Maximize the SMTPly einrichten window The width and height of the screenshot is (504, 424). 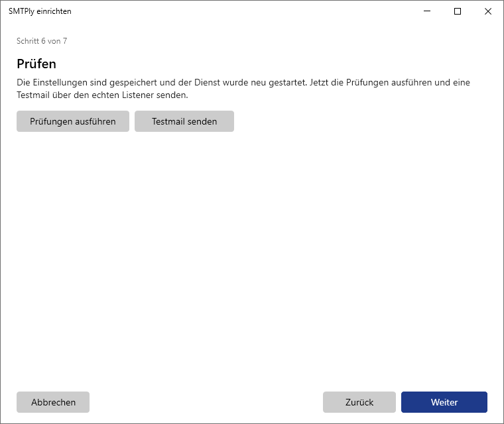point(458,11)
